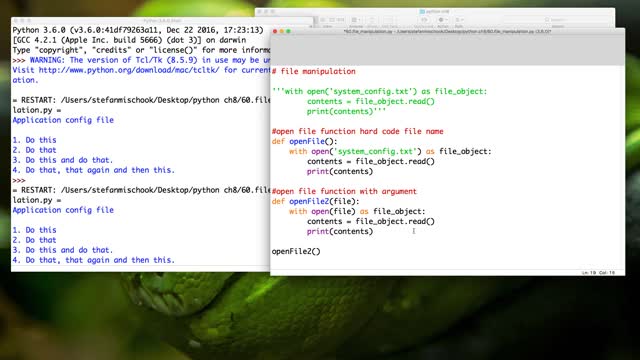
Task: Click 'print(contents)' inside the openFile2 function
Action: pyautogui.click(x=340, y=231)
